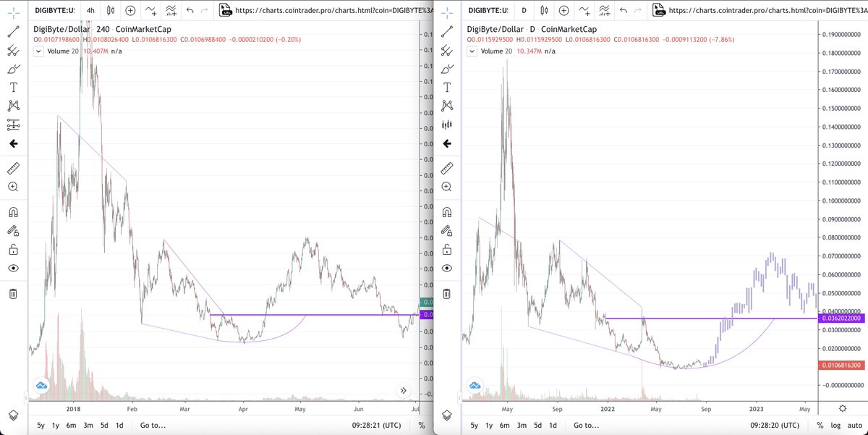Select 3m range in right chart
Viewport: 868px width, 435px height.
pos(522,426)
